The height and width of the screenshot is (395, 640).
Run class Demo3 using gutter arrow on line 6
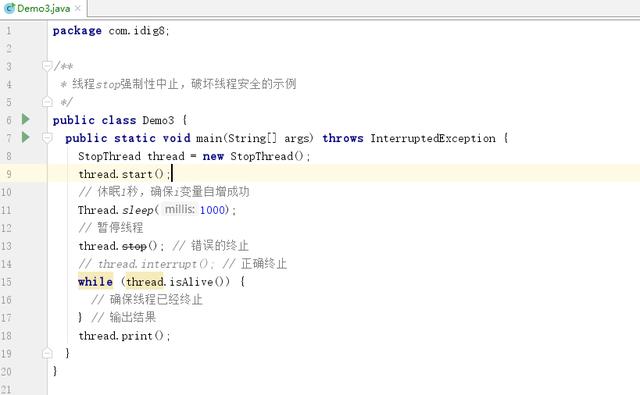pos(26,119)
